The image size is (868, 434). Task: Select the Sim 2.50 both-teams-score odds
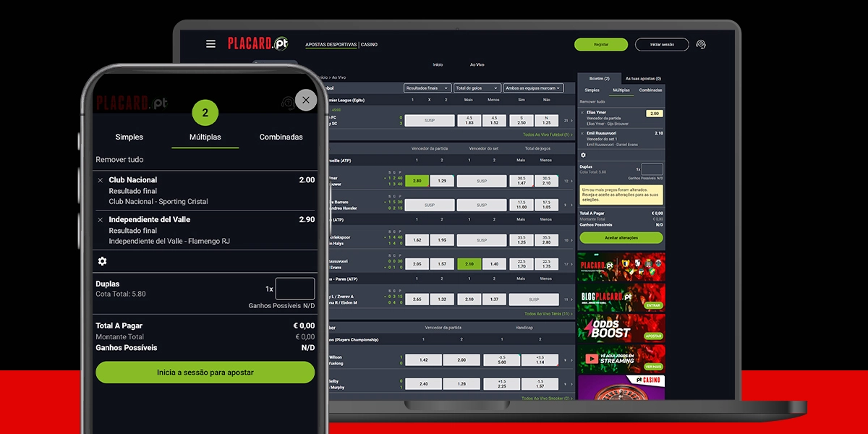click(522, 120)
